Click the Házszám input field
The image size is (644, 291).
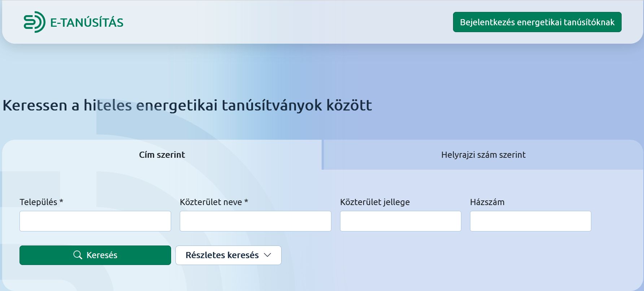[530, 221]
